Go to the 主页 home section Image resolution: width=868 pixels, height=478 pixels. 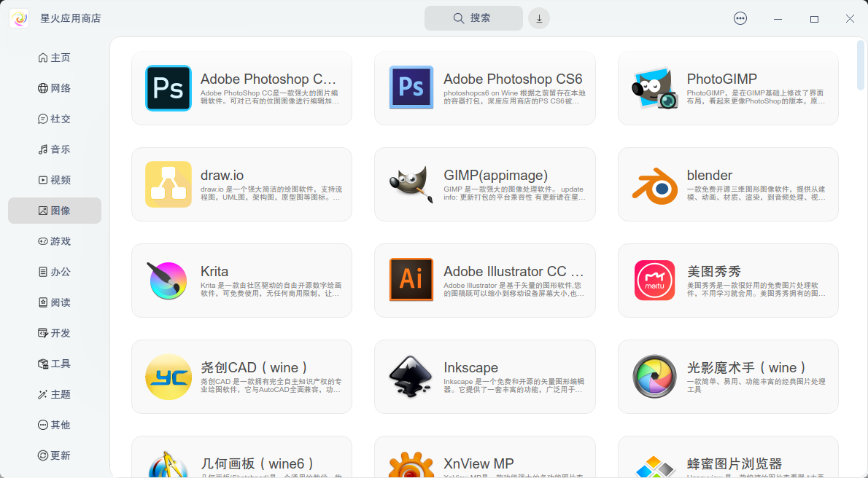[55, 57]
